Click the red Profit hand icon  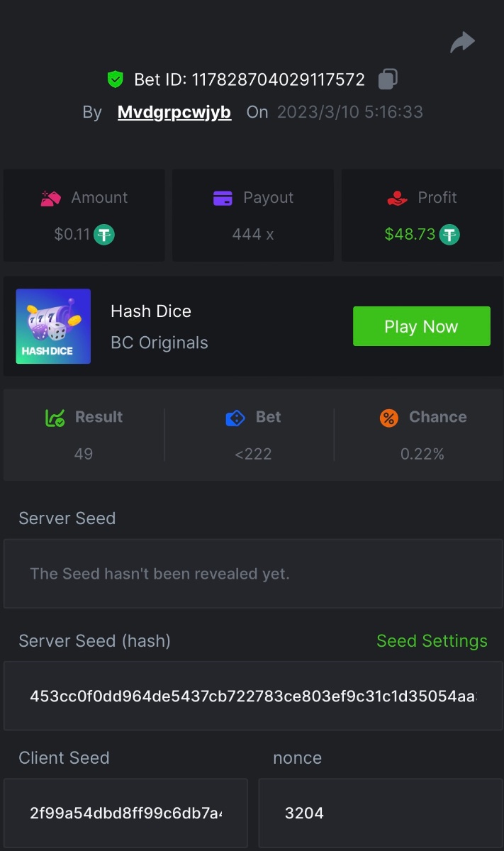point(398,198)
